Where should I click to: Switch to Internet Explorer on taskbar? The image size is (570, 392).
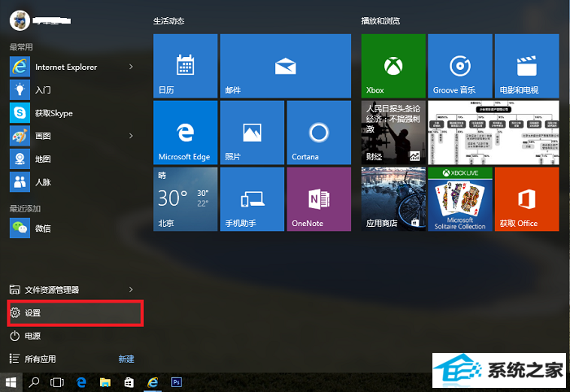153,382
